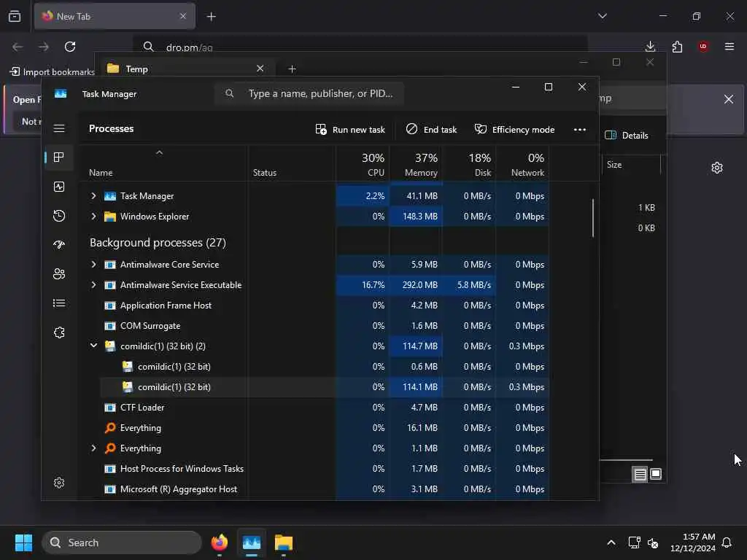This screenshot has height=560, width=747.
Task: Select the New Tab tab in Firefox
Action: (x=115, y=16)
